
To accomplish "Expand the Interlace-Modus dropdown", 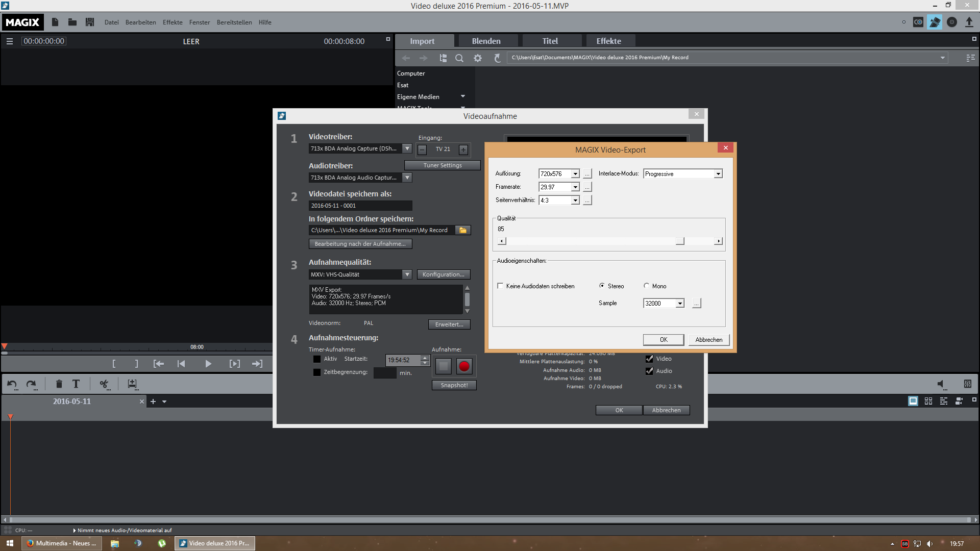I will tap(718, 174).
